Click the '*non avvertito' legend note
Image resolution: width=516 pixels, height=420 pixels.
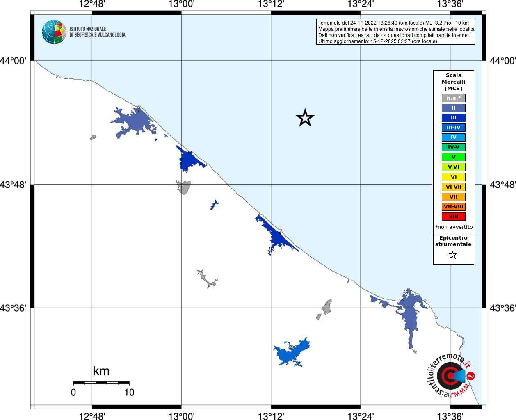454,227
